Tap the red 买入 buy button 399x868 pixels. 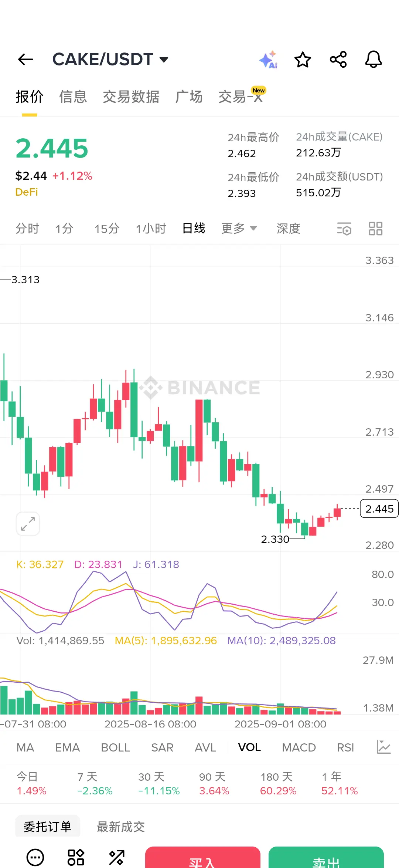203,857
